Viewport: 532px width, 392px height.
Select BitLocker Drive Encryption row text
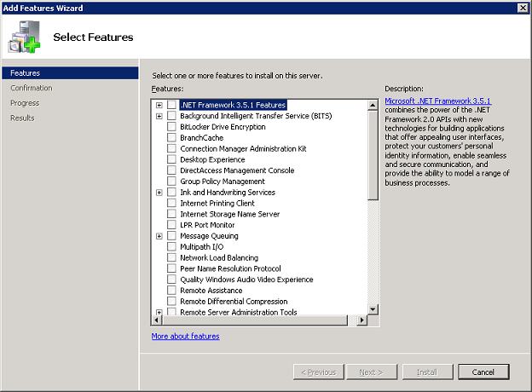(x=223, y=127)
